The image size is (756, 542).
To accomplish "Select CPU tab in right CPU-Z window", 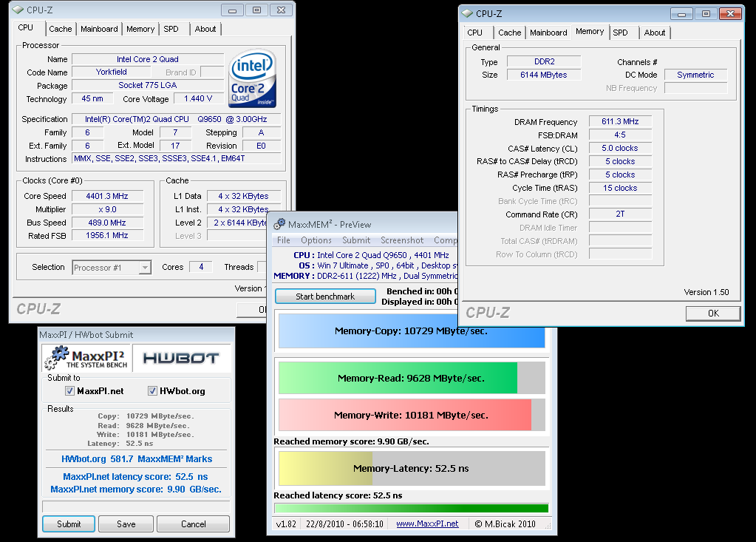I will coord(475,33).
